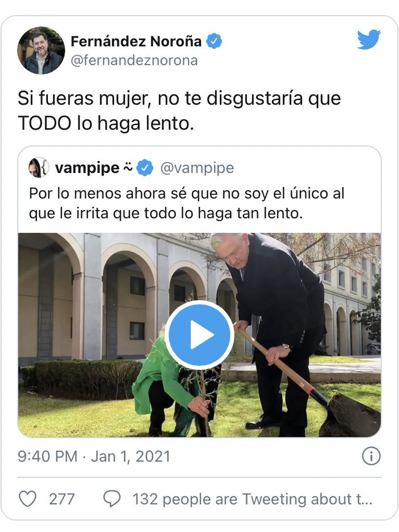This screenshot has height=532, width=399.
Task: Like the tweet with the heart icon
Action: pos(27,499)
